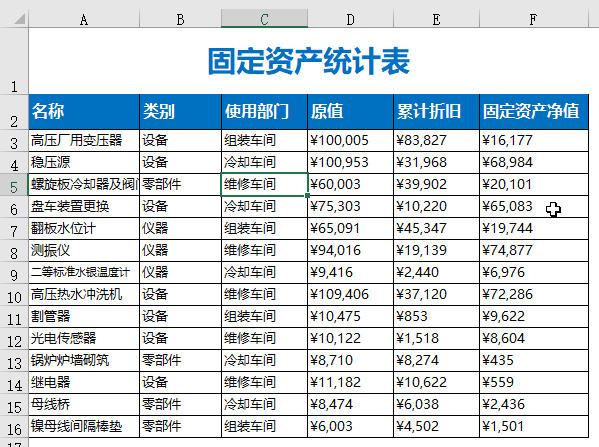The width and height of the screenshot is (599, 447).
Task: Select original value ¥109,406
Action: point(350,295)
